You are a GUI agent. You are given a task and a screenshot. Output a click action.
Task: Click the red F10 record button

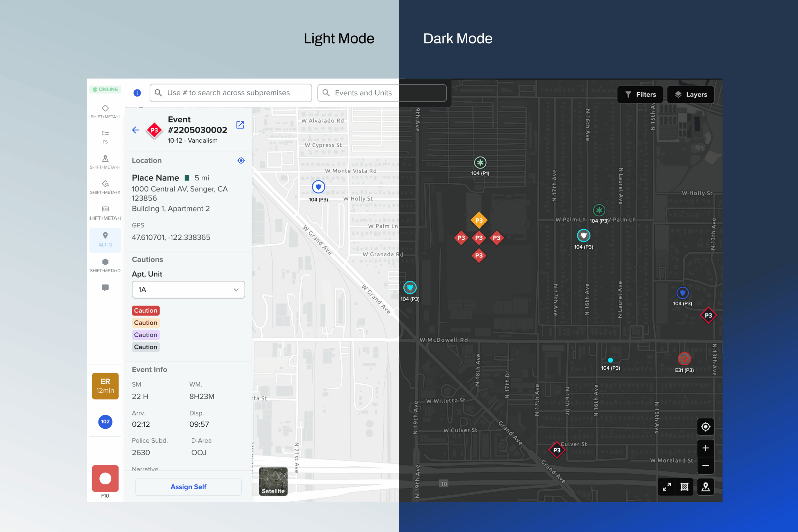105,478
